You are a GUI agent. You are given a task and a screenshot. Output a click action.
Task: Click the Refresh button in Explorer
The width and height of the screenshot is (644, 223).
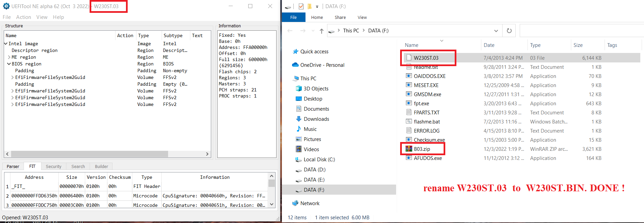(x=509, y=31)
